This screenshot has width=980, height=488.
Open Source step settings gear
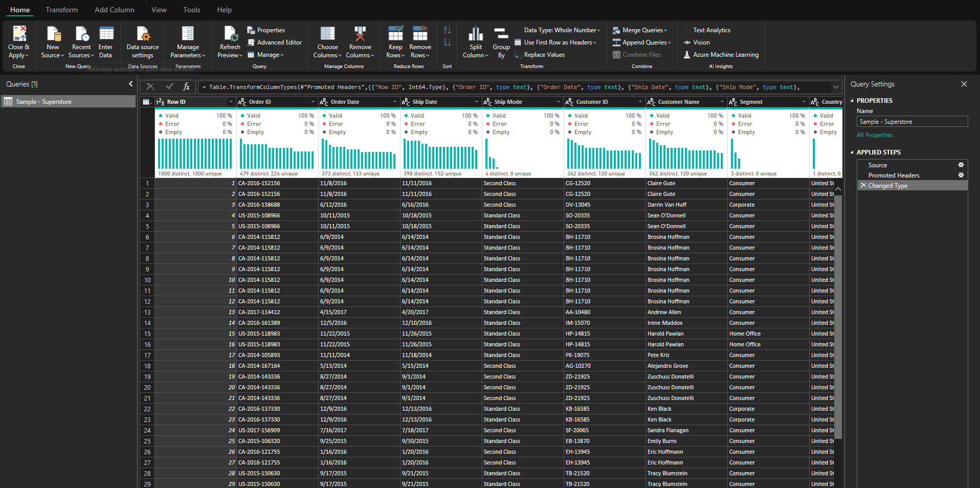click(x=961, y=165)
